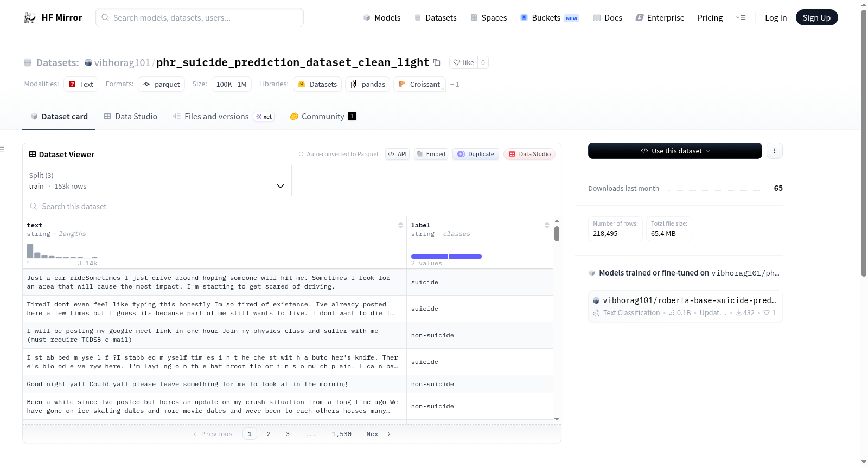Expand the Use this dataset dropdown
This screenshot has width=868, height=467.
coord(675,151)
